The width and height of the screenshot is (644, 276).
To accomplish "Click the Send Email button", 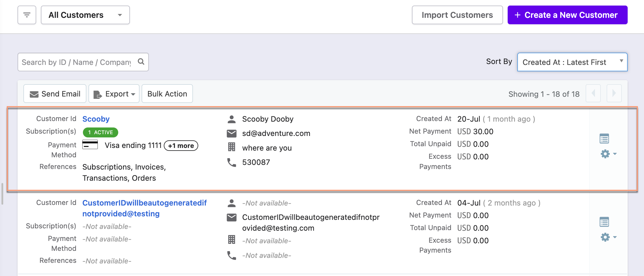I will pyautogui.click(x=55, y=94).
